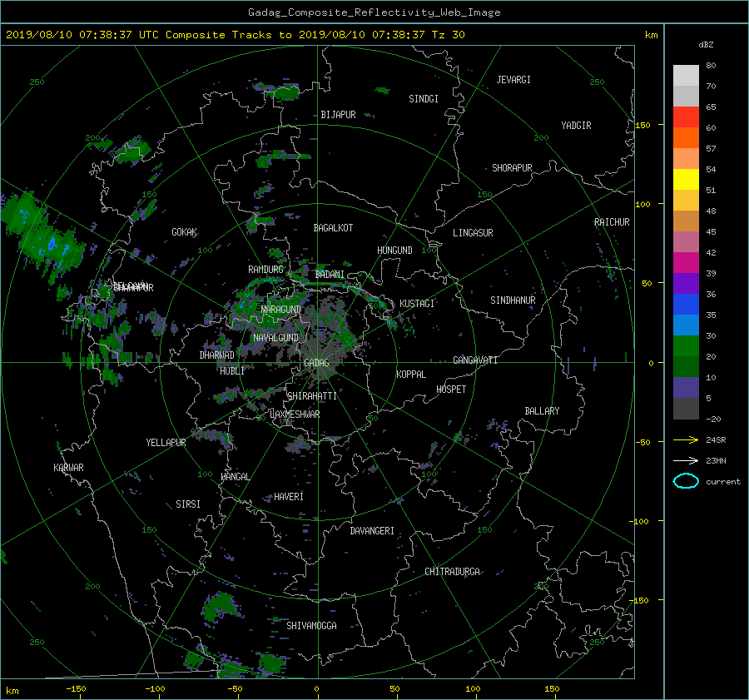Click the dark gray -20 dBZ swatch
The height and width of the screenshot is (700, 749).
click(x=686, y=408)
